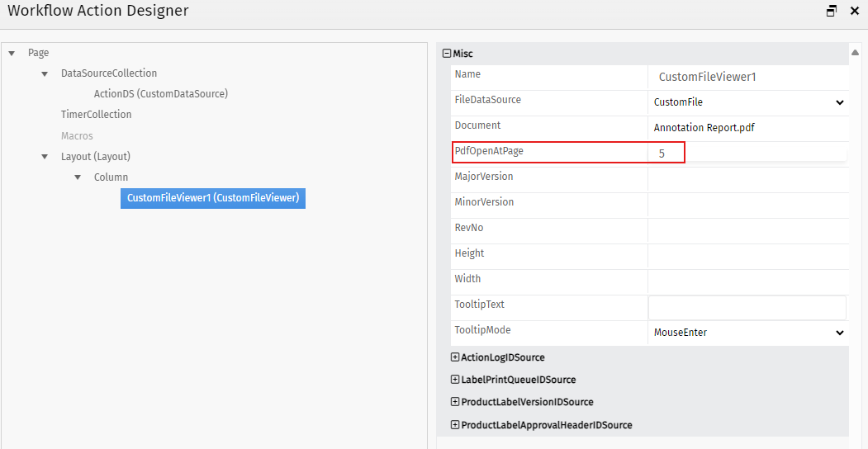Screen dimensions: 868x449
Task: Select ActionDS (CustomDataSource) in the tree
Action: click(x=160, y=94)
